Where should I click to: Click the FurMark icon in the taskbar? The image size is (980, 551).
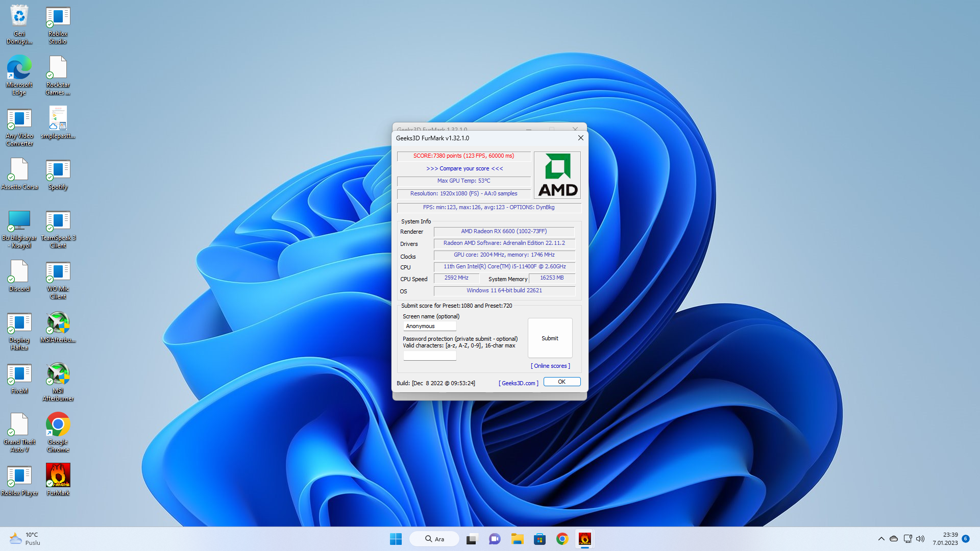(x=584, y=539)
